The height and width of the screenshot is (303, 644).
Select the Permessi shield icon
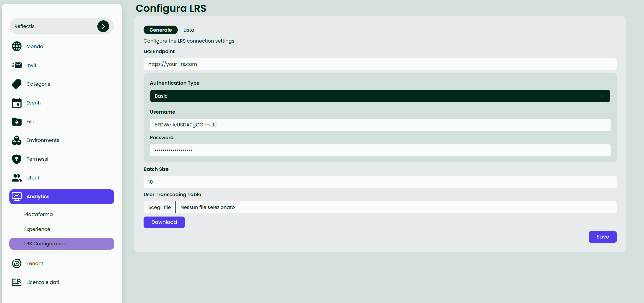pyautogui.click(x=16, y=159)
